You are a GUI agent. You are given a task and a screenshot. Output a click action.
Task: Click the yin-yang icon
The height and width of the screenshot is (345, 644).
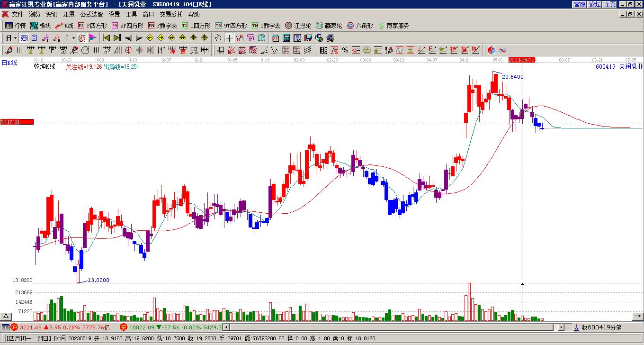[492, 50]
